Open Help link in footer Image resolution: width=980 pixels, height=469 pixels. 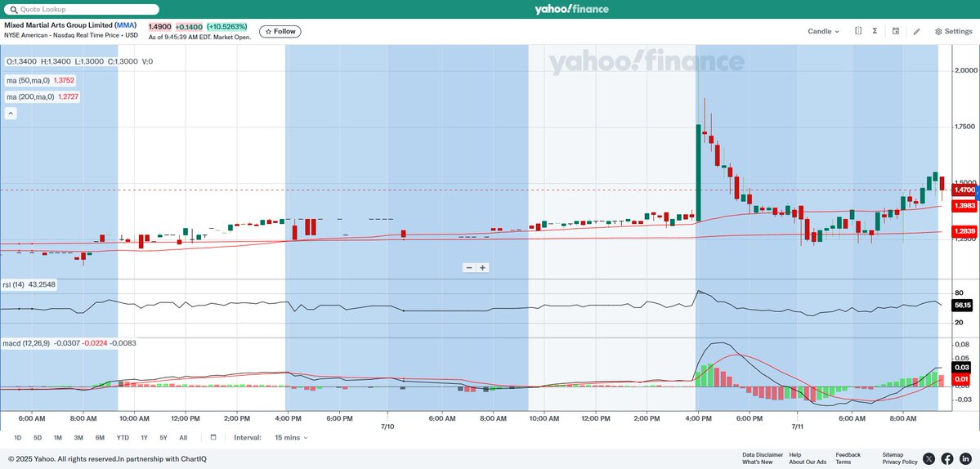[795, 454]
